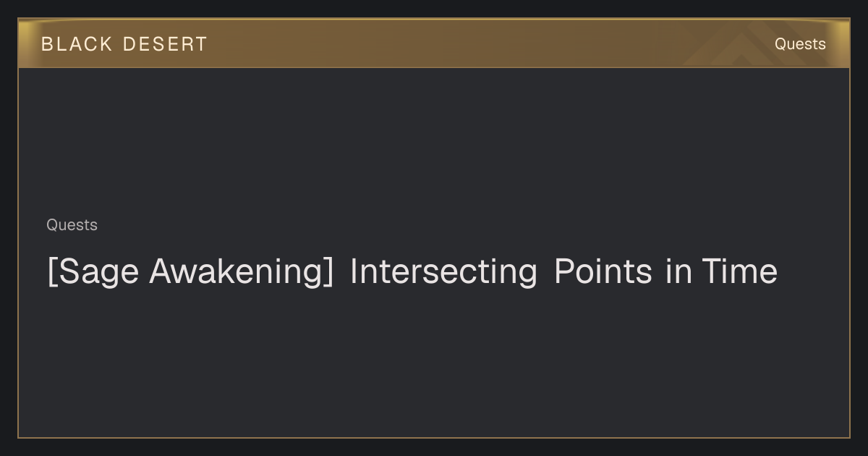Image resolution: width=868 pixels, height=456 pixels.
Task: Select the '[Sage Awakening]' bracketed tag
Action: [x=190, y=272]
